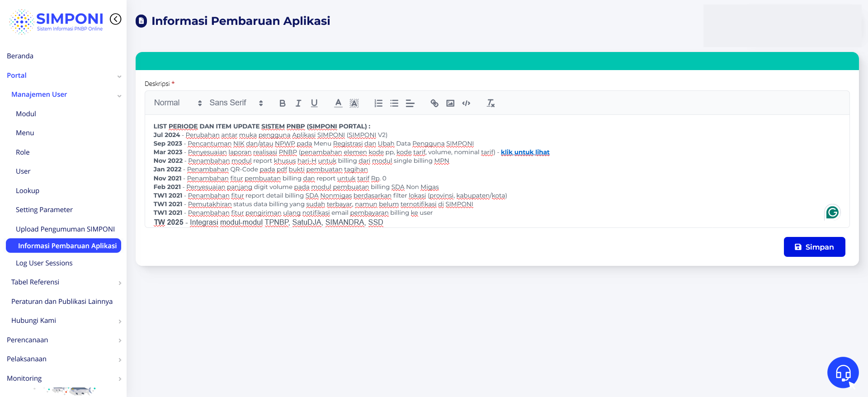
Task: Open the text color picker
Action: pos(338,103)
